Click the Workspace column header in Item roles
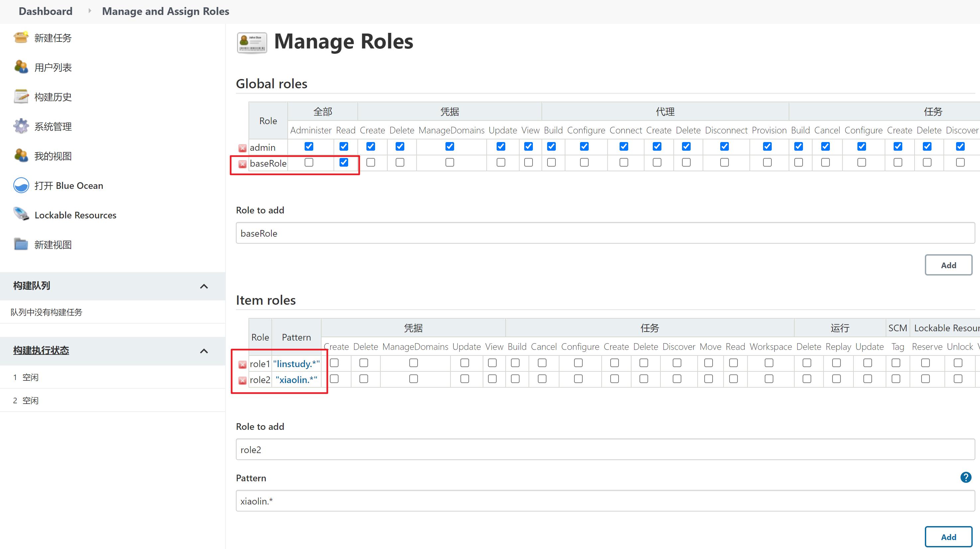 771,347
